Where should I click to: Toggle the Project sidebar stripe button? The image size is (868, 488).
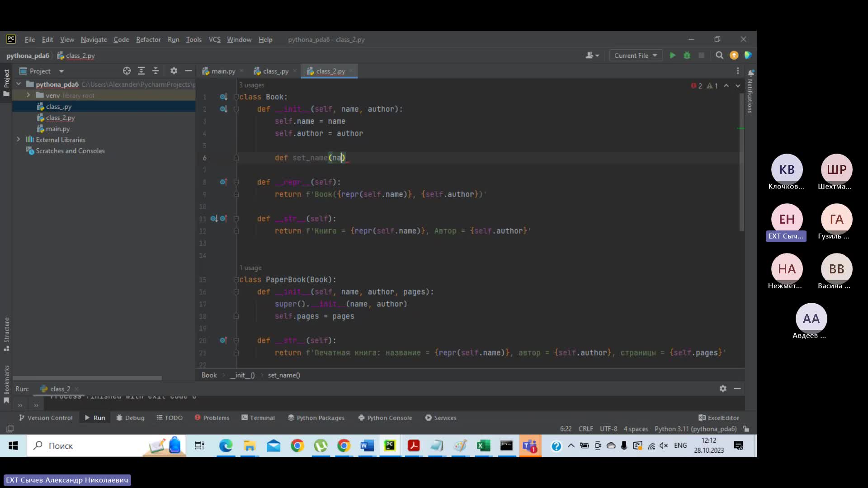(6, 83)
